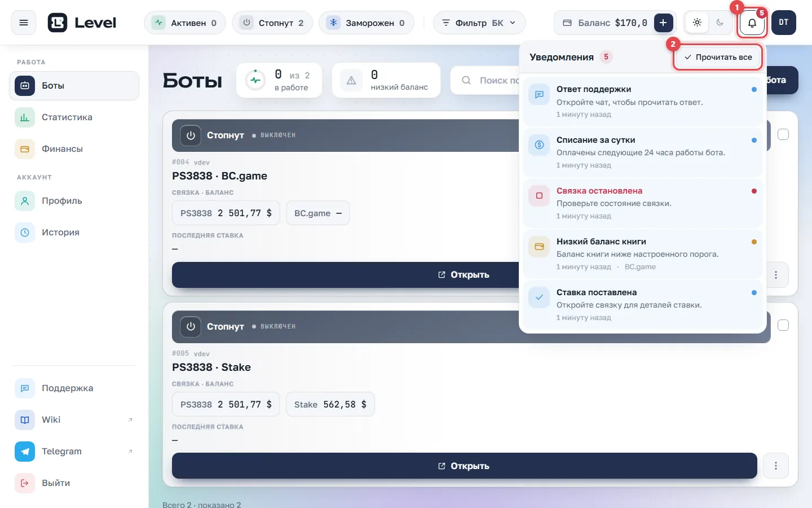Viewport: 812px width, 508px height.
Task: Click the PS3838 balance chip on BC.game bot
Action: pos(226,213)
